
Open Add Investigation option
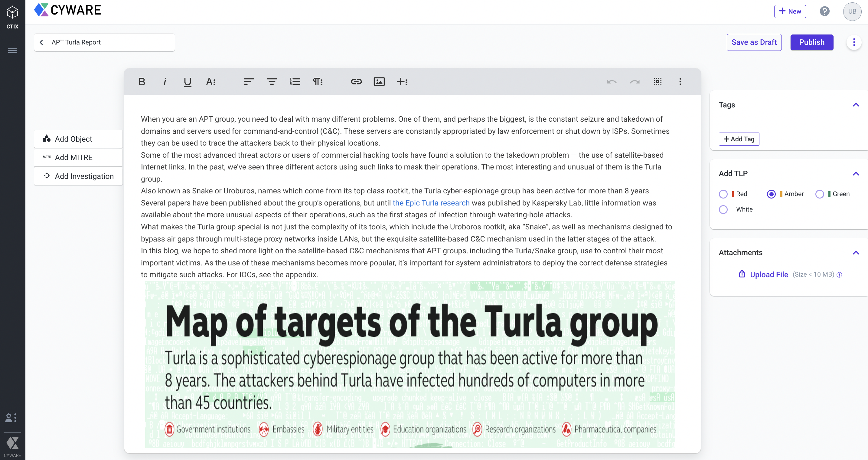pos(78,176)
